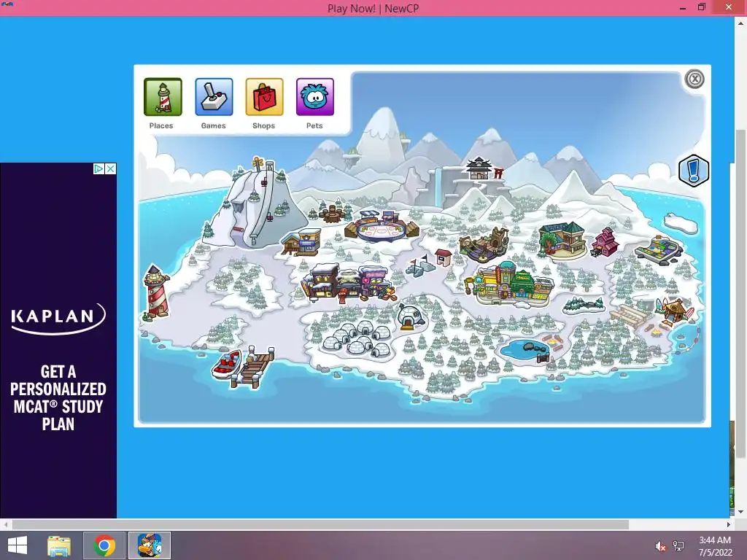Open the Pets blue puffle category
This screenshot has height=560, width=747.
tap(315, 97)
